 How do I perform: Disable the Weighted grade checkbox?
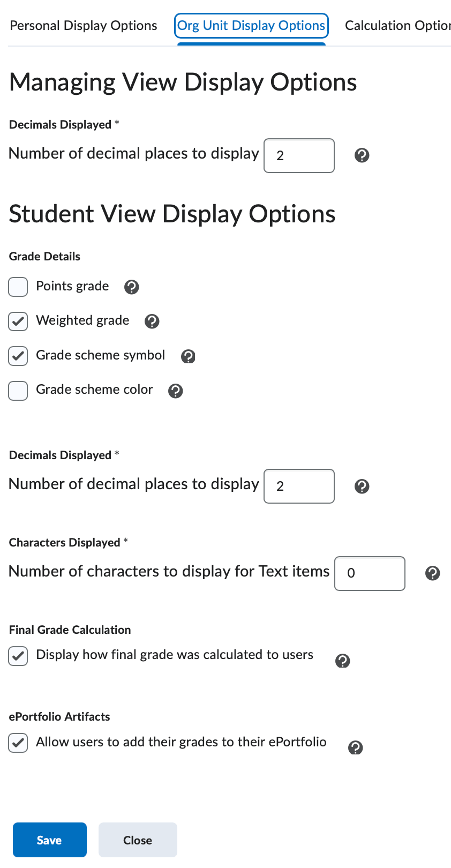18,321
